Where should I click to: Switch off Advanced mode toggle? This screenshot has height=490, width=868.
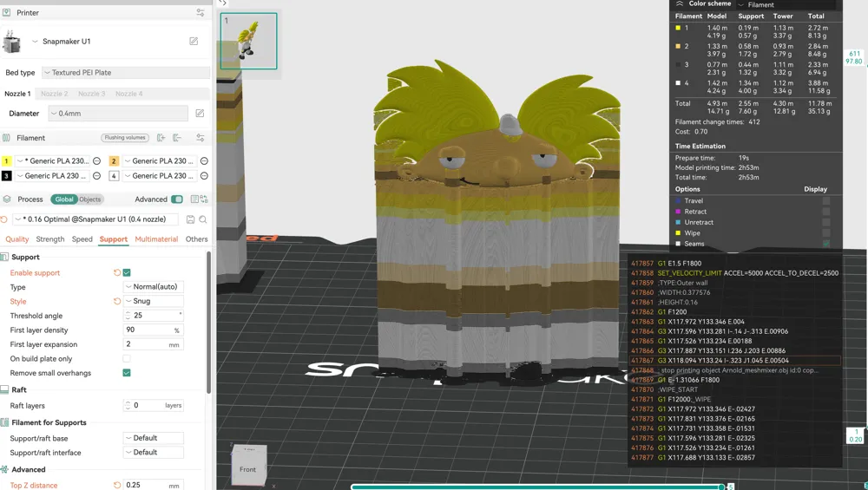click(177, 199)
